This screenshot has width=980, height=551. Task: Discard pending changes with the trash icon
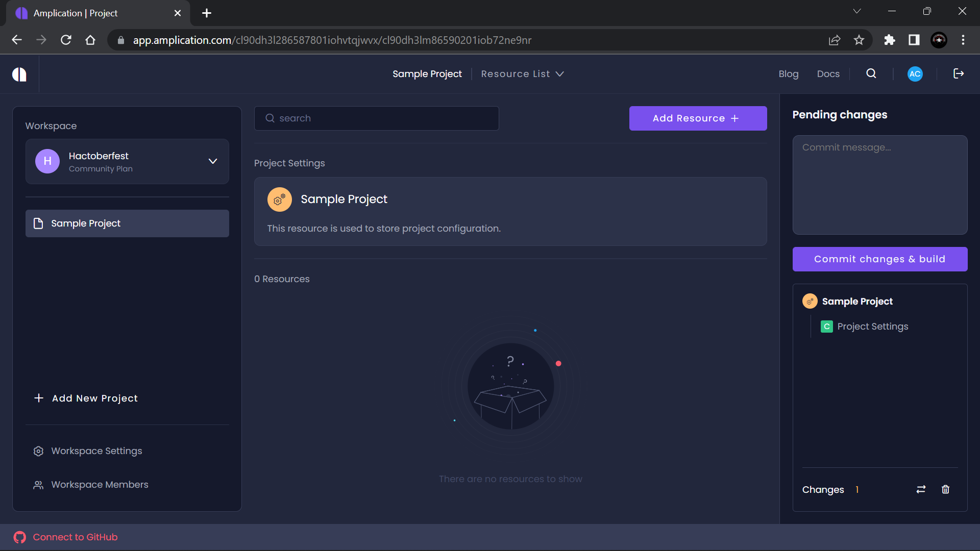click(x=945, y=489)
